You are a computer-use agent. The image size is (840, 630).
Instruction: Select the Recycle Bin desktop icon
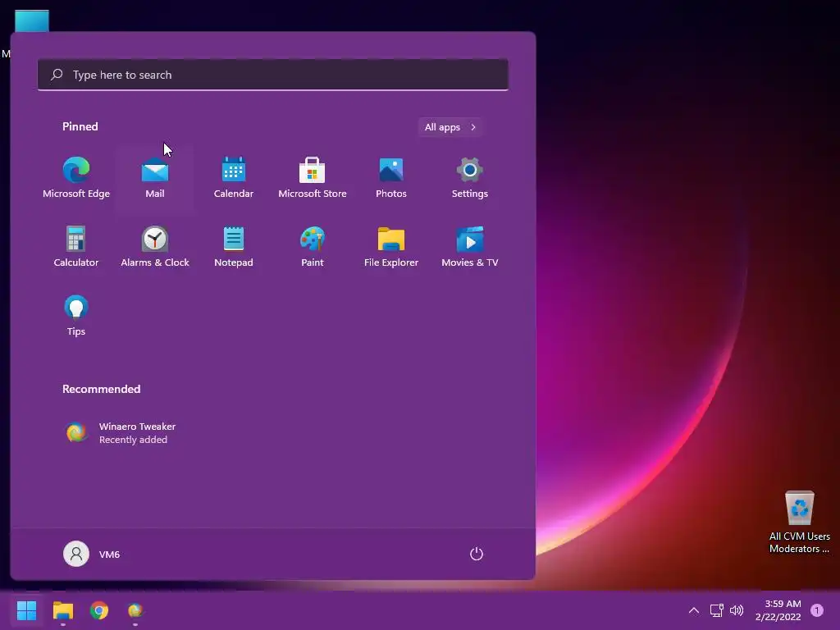[x=799, y=522]
